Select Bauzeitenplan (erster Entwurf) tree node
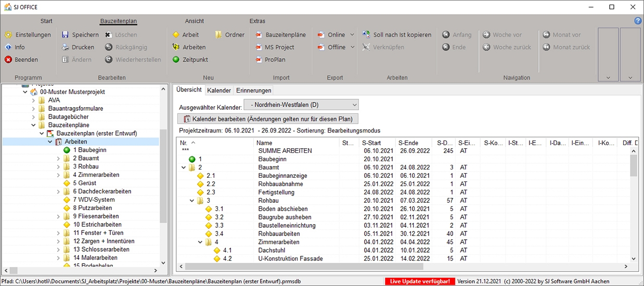This screenshot has width=644, height=286. coord(96,134)
